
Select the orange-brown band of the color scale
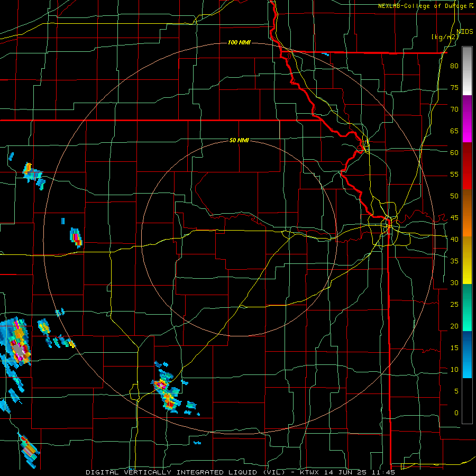pos(467,213)
